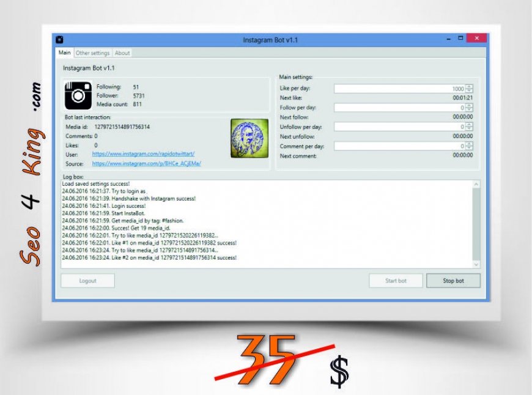Click the Stop bot button

(453, 281)
